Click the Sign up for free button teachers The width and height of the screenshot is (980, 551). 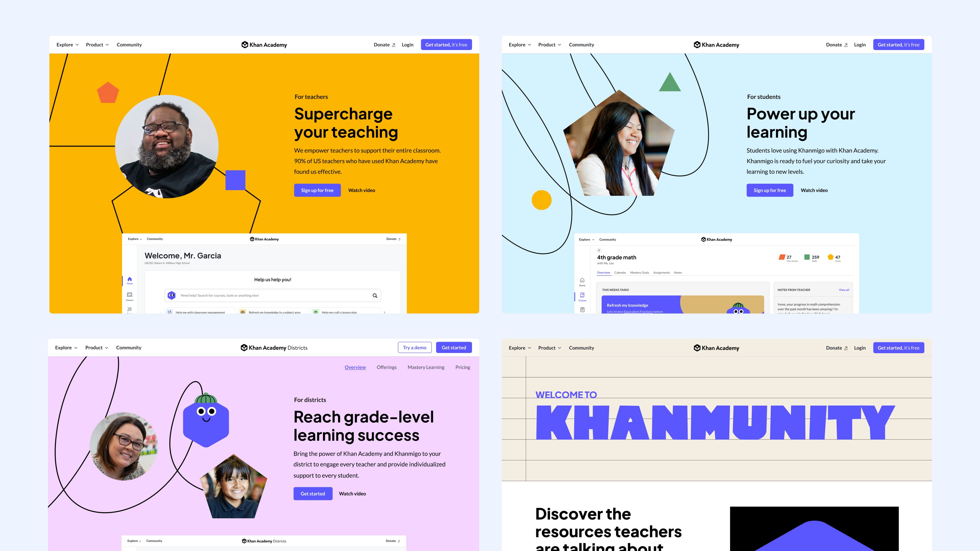pyautogui.click(x=317, y=190)
